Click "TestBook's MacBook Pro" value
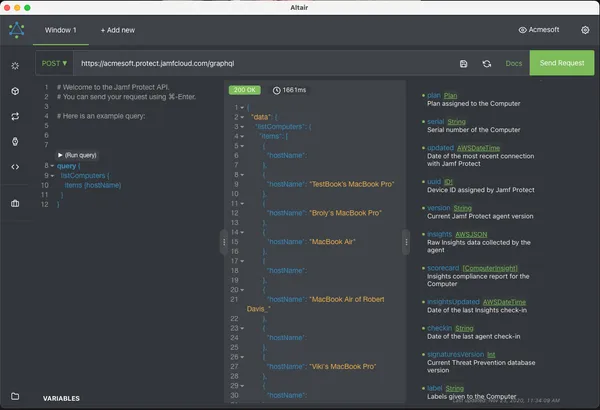Viewport: 600px width, 410px height. tap(351, 184)
